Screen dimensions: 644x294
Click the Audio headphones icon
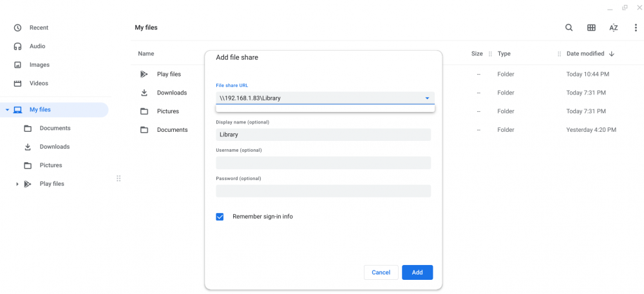(17, 46)
